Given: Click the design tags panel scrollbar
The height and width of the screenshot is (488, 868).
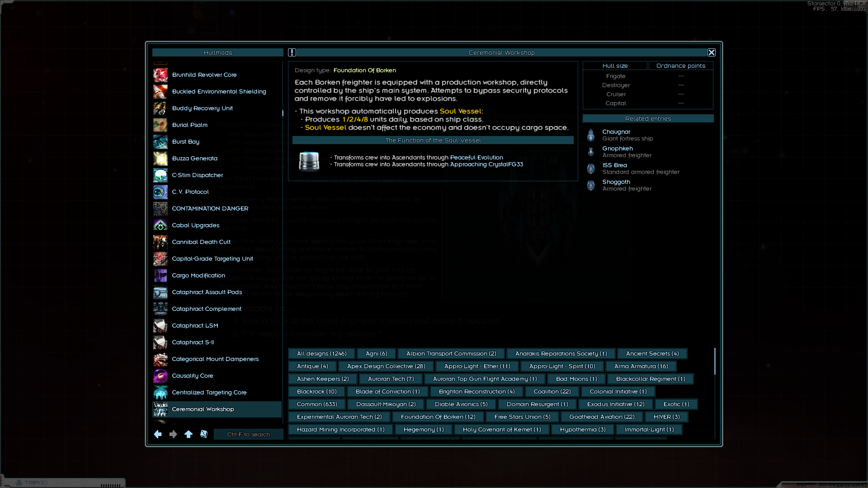Looking at the screenshot, I should 715,361.
